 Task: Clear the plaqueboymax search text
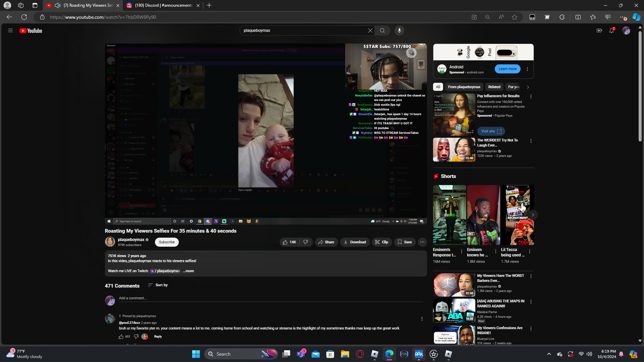coord(370,31)
